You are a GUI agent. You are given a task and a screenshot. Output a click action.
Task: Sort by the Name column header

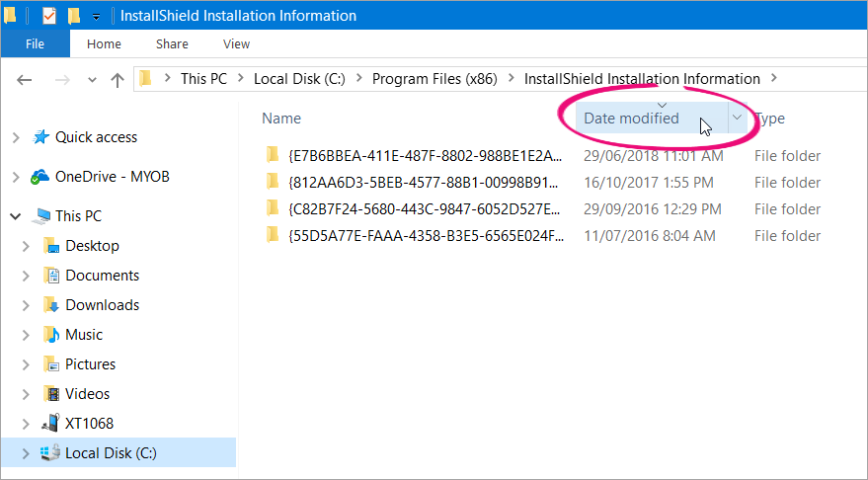coord(281,119)
